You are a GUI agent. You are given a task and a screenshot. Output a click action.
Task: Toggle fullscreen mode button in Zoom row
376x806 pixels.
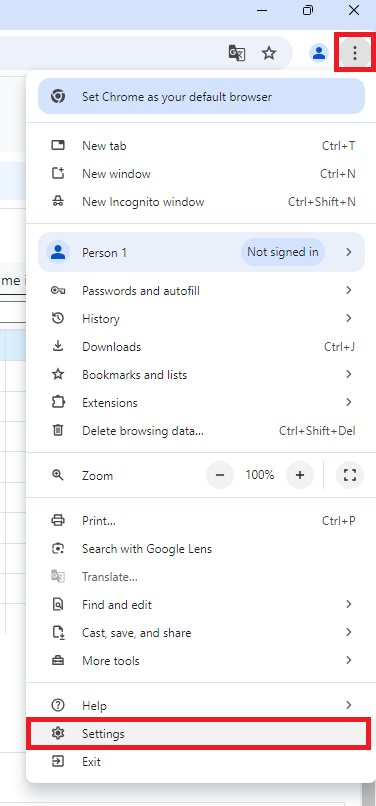[x=350, y=475]
